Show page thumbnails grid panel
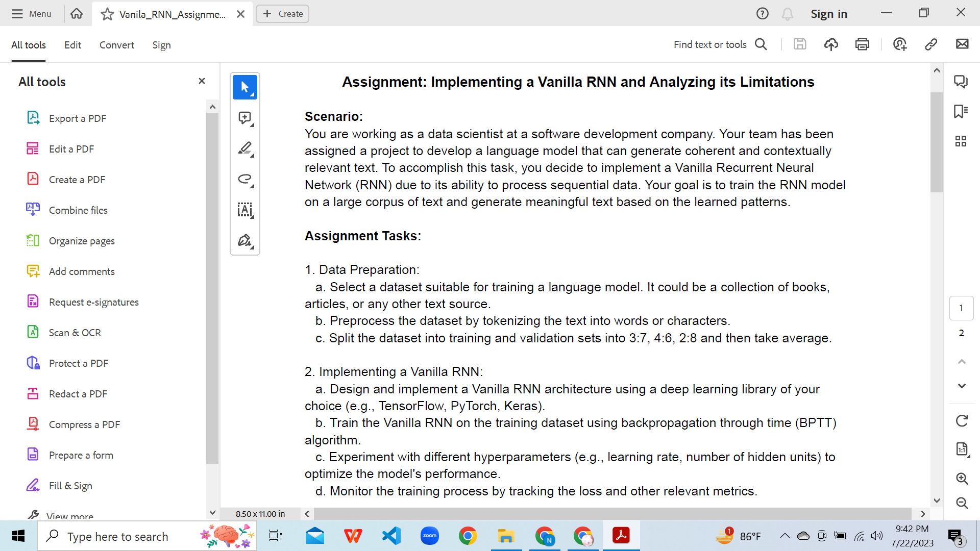The width and height of the screenshot is (980, 551). [961, 141]
